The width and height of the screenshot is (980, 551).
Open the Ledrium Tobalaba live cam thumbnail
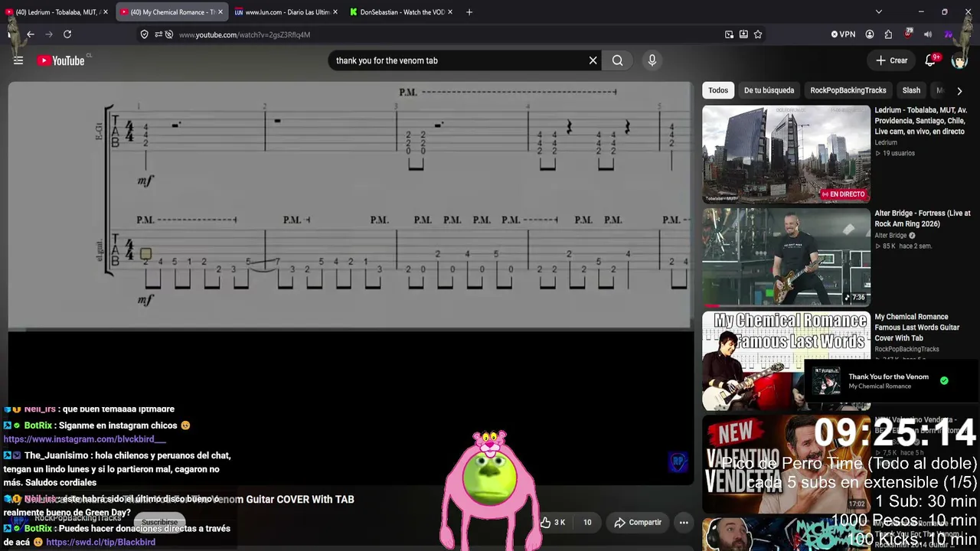(x=786, y=154)
